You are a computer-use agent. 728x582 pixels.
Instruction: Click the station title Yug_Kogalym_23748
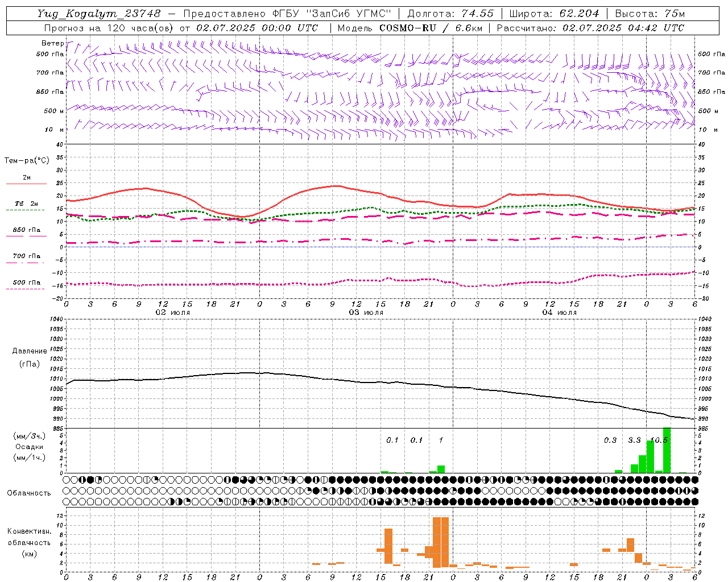(99, 14)
